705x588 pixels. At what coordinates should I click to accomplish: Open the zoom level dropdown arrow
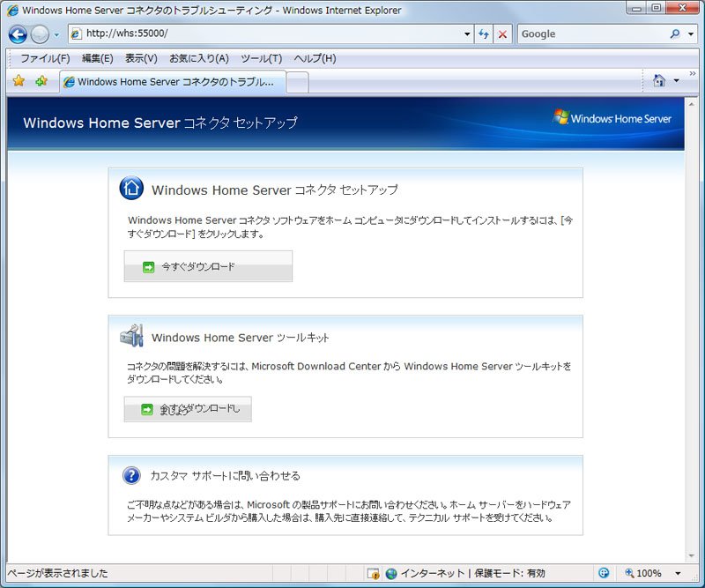coord(678,573)
